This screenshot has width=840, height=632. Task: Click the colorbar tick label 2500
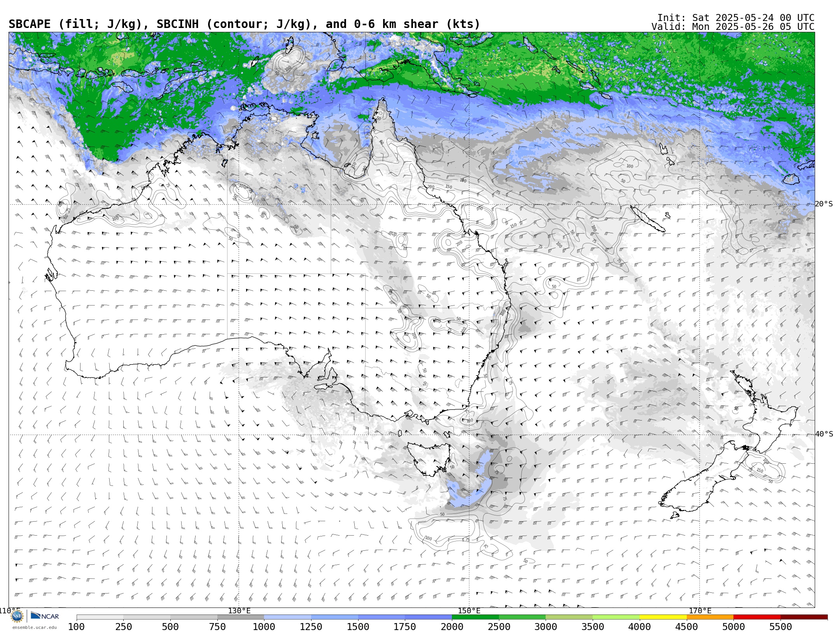pyautogui.click(x=499, y=627)
